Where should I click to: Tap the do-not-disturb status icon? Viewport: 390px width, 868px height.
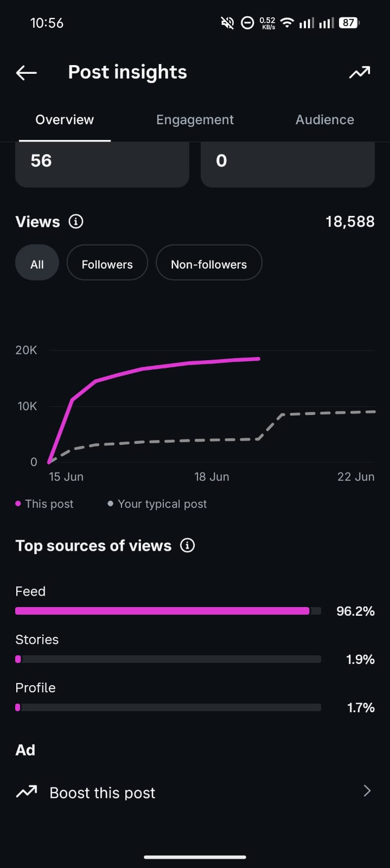[247, 23]
